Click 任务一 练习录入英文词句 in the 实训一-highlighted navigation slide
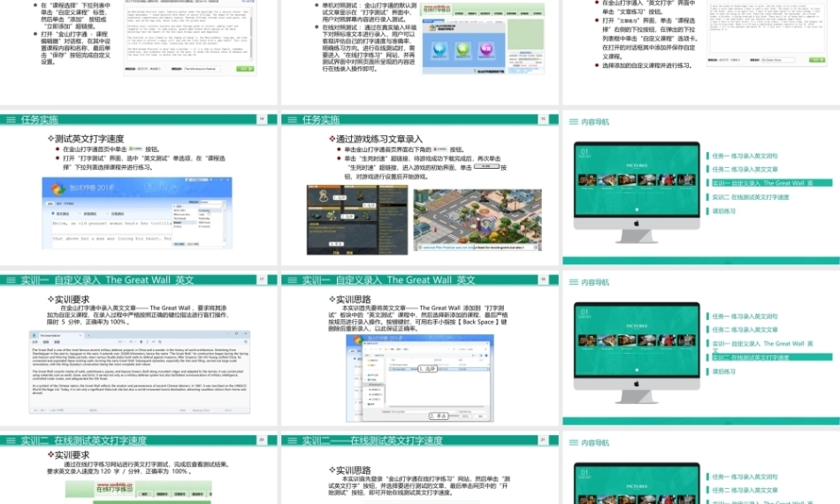This screenshot has height=504, width=840. [745, 156]
